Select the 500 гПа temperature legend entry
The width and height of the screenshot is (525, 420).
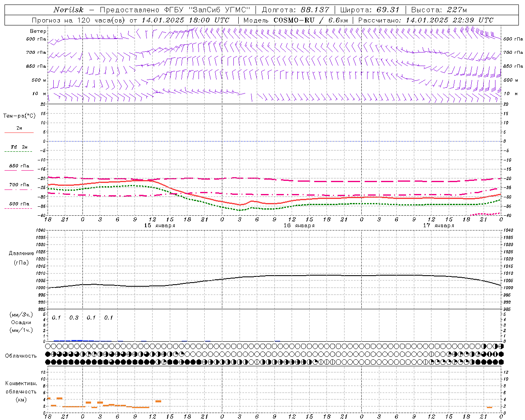(19, 204)
